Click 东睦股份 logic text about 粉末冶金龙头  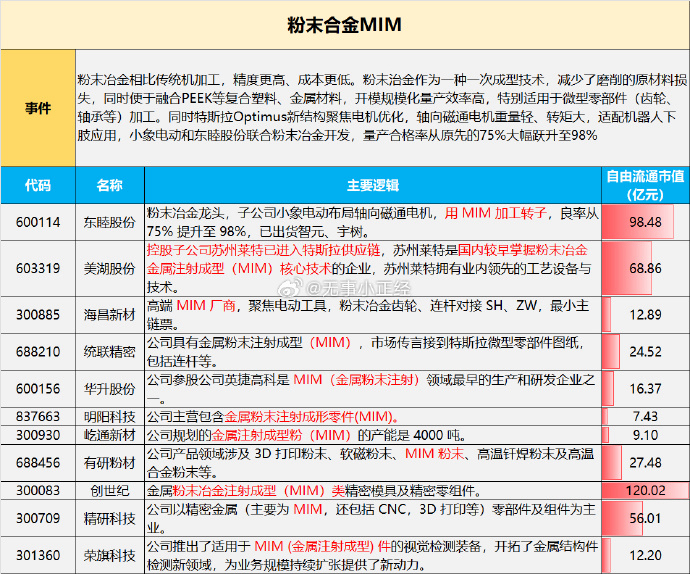coord(372,222)
